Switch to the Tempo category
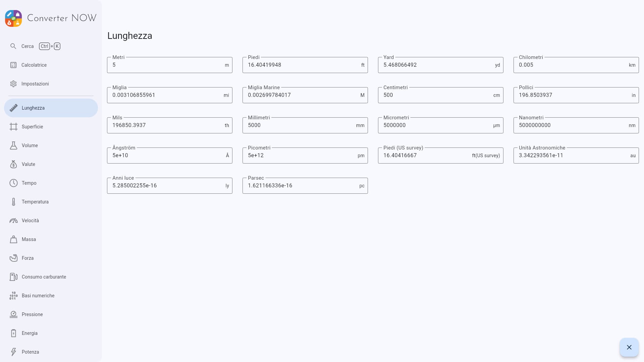 pyautogui.click(x=29, y=183)
